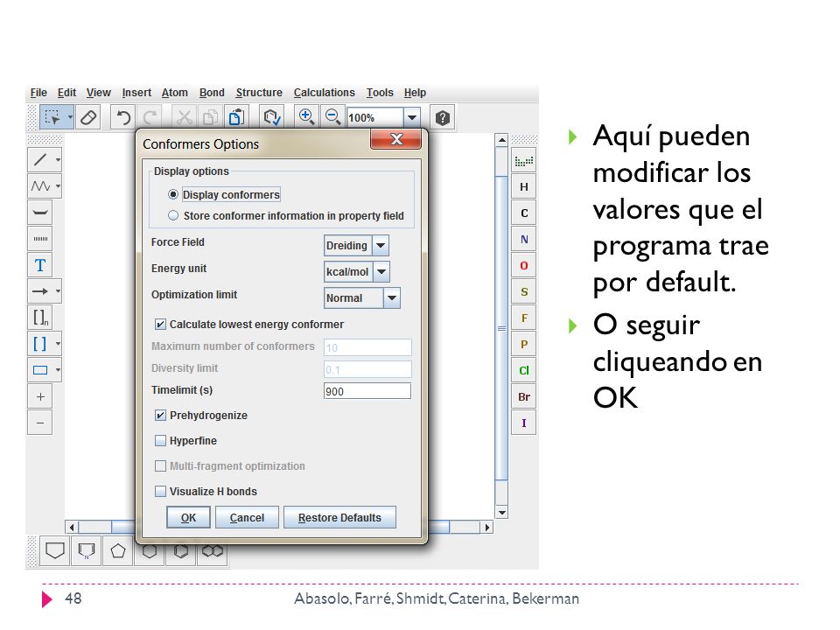Toggle Calculate lowest energy conformer checkbox
840x630 pixels.
pos(160,324)
